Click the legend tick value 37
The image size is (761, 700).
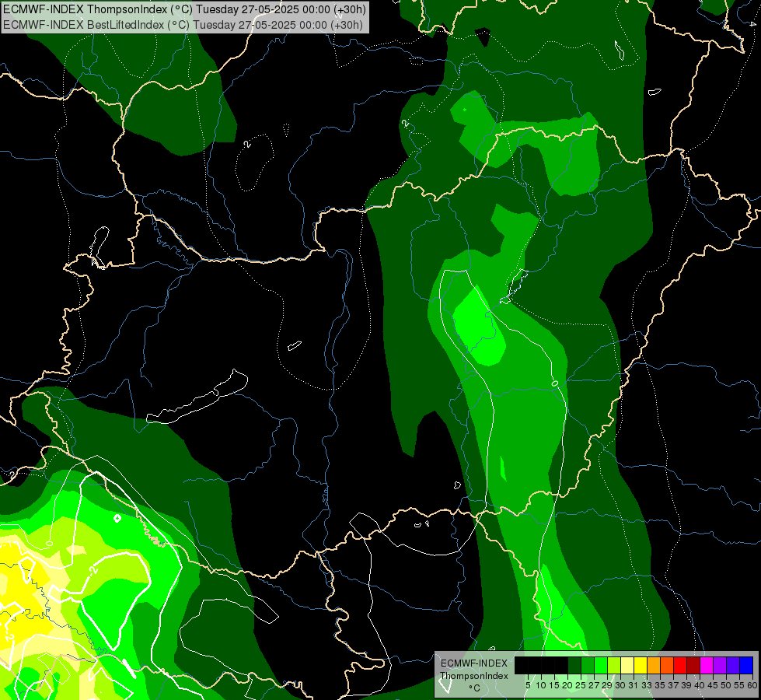click(673, 685)
